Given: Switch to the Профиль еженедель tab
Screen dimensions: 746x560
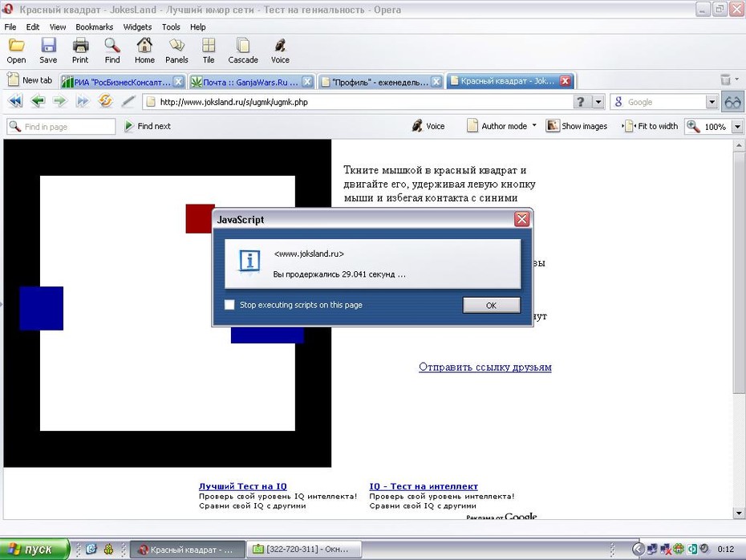Looking at the screenshot, I should click(x=380, y=82).
